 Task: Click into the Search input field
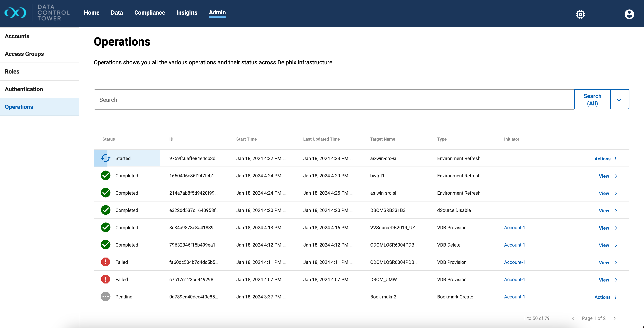point(334,100)
